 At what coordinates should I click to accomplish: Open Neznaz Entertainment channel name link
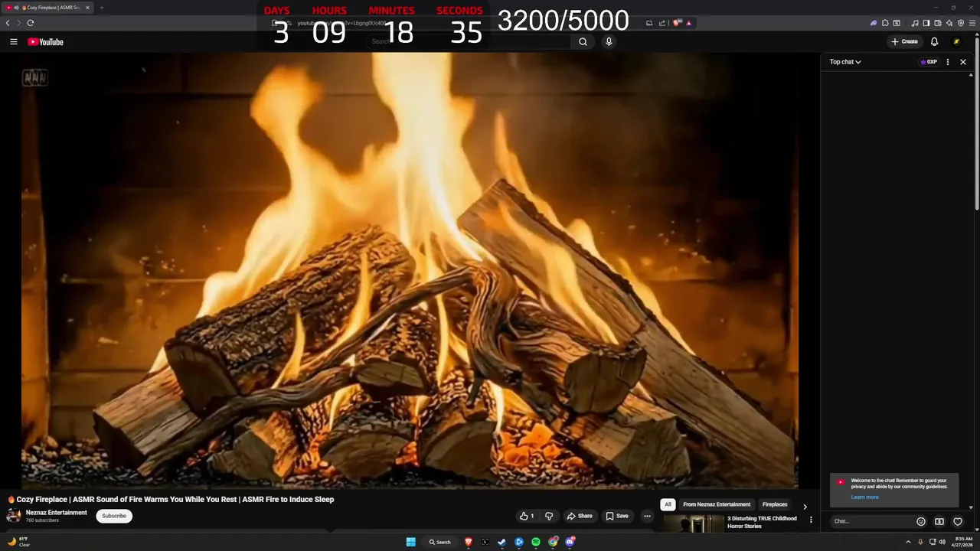pos(57,512)
